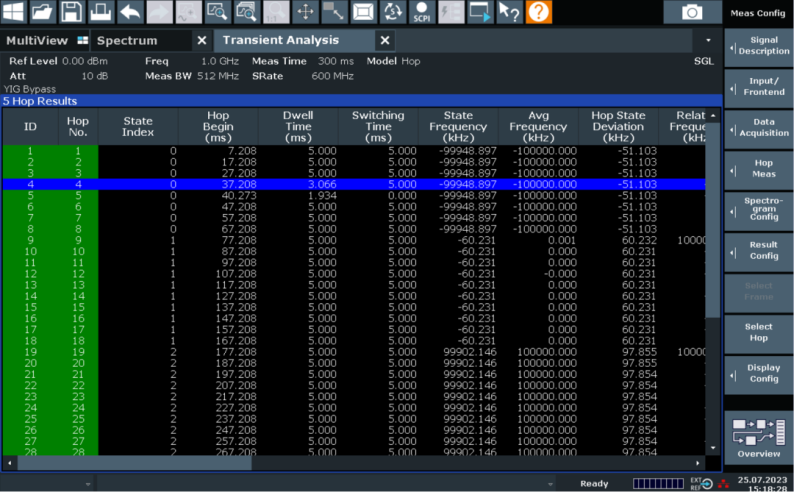Screen dimensions: 794x492
Task: Open the Display Config softkey
Action: (759, 374)
